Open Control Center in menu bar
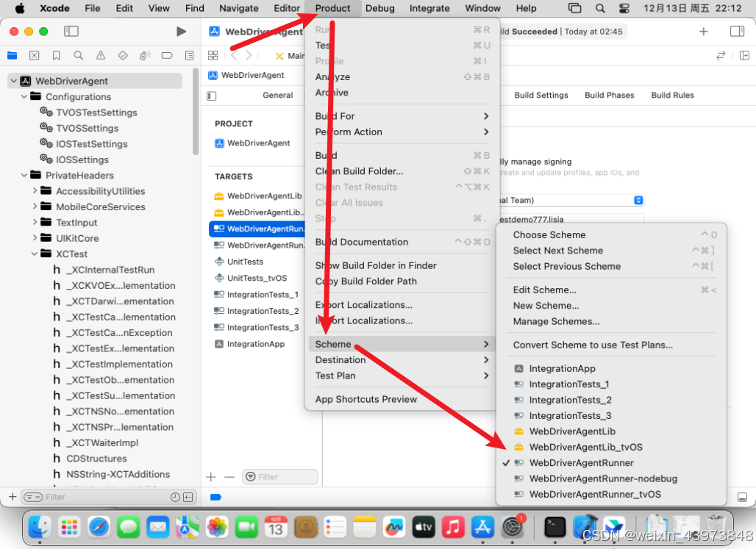756x549 pixels. coord(624,8)
